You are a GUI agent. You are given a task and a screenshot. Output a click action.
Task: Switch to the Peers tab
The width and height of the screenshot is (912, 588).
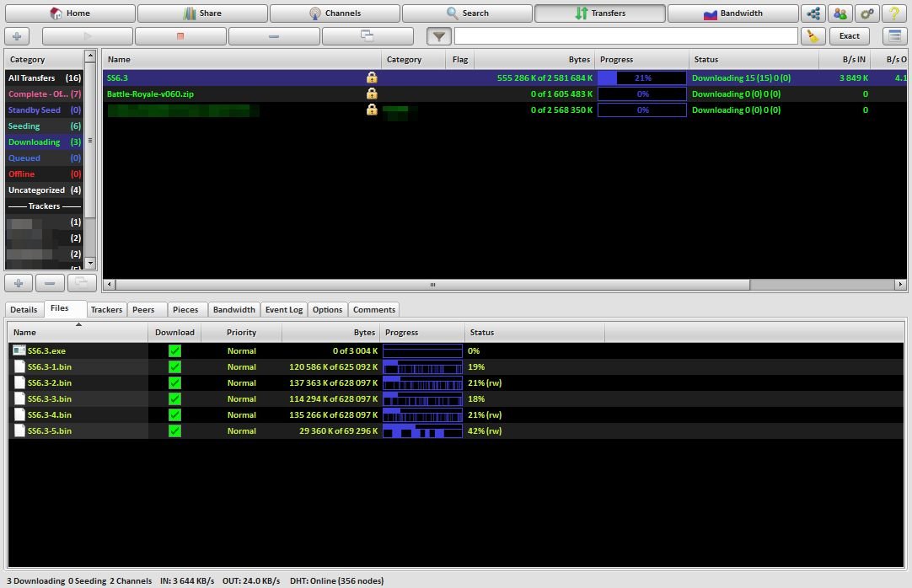click(143, 310)
